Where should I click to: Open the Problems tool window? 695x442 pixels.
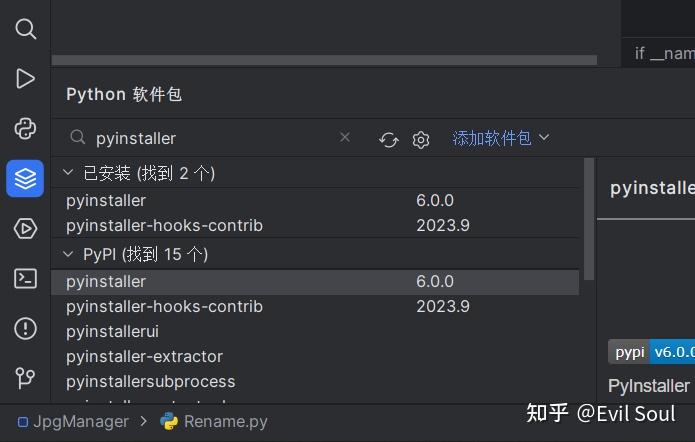pos(25,328)
